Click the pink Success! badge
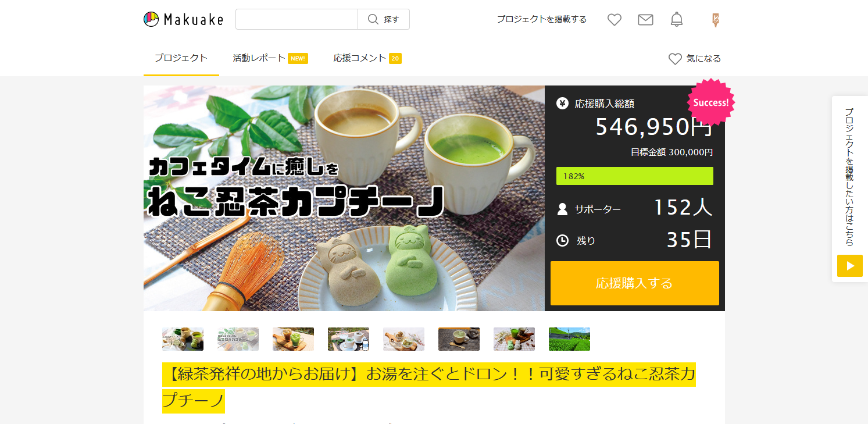The image size is (868, 424). 711,102
